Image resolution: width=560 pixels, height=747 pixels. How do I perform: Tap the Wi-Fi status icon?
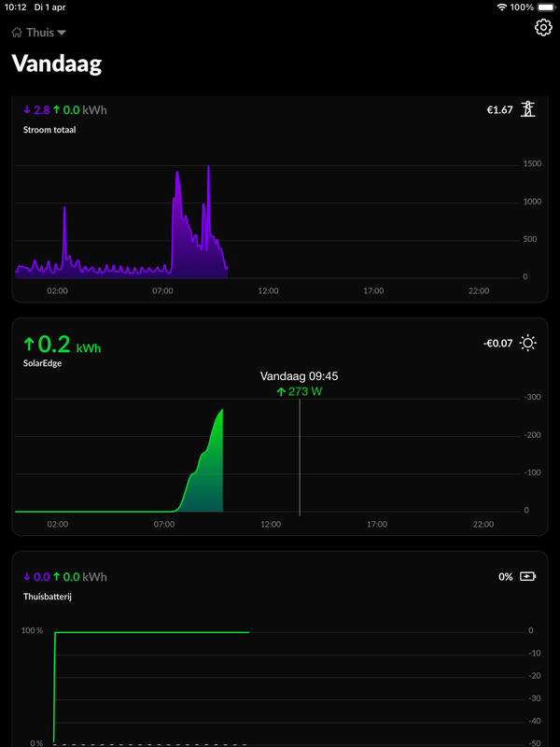[x=501, y=7]
